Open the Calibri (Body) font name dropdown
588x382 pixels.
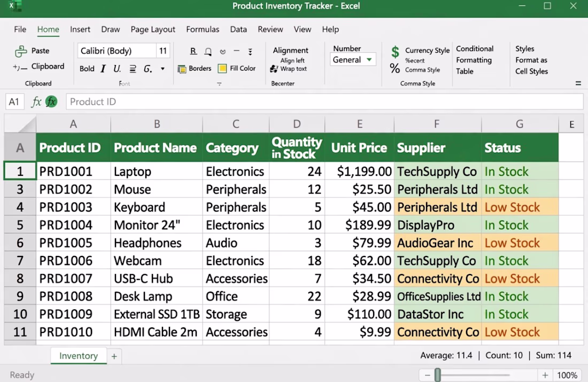[117, 51]
